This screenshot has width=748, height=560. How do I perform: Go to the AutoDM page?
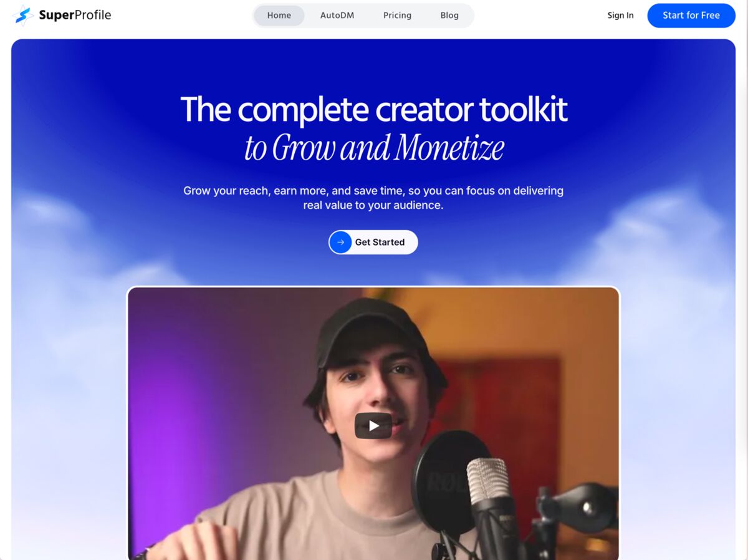click(337, 16)
